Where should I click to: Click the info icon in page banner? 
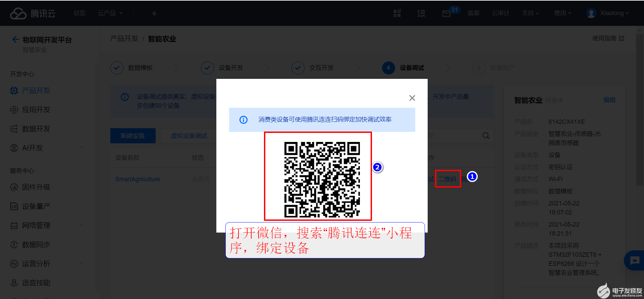click(125, 97)
